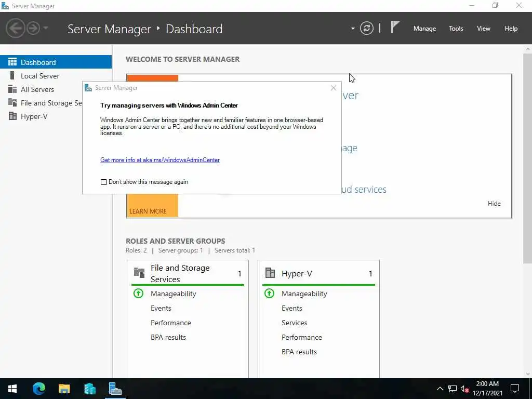Open the View menu
The height and width of the screenshot is (399, 532).
coord(484,29)
